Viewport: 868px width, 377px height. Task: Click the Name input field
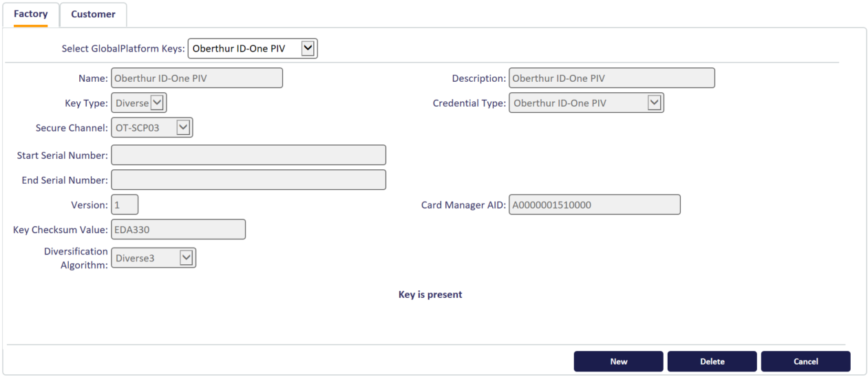tap(197, 78)
